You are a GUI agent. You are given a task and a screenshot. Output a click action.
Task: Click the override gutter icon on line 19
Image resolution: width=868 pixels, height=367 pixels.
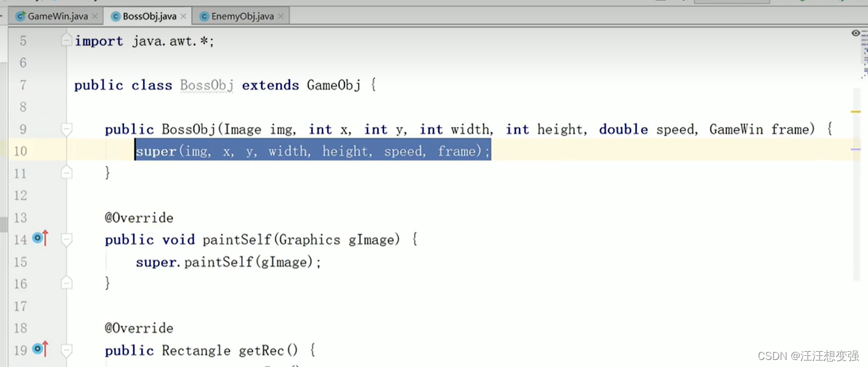pos(40,349)
